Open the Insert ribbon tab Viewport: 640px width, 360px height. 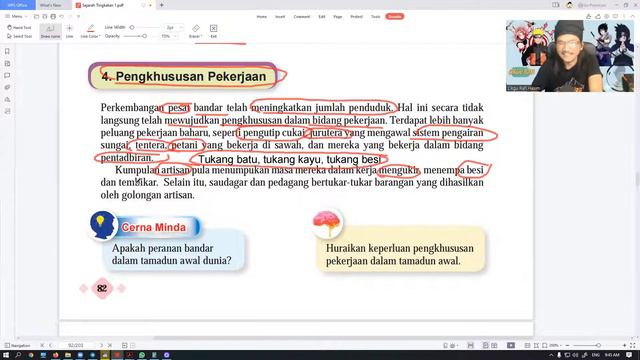click(280, 16)
